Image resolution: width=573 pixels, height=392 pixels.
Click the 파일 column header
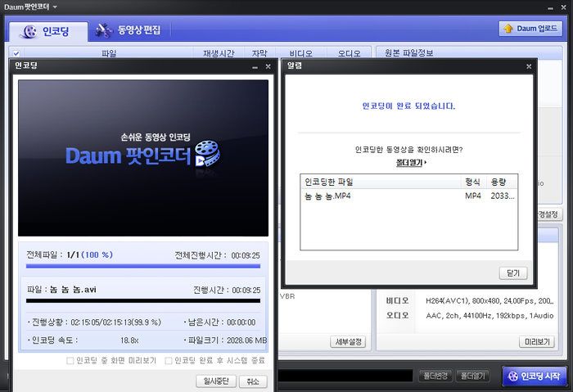(x=109, y=53)
